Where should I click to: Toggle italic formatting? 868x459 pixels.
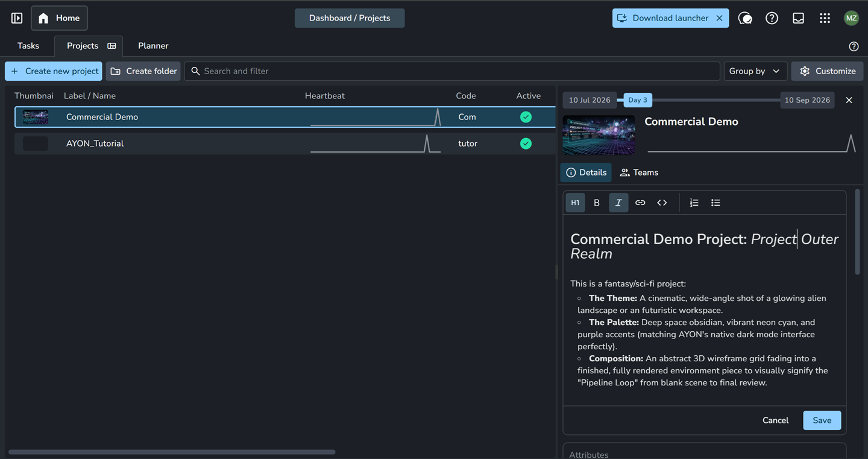[618, 203]
